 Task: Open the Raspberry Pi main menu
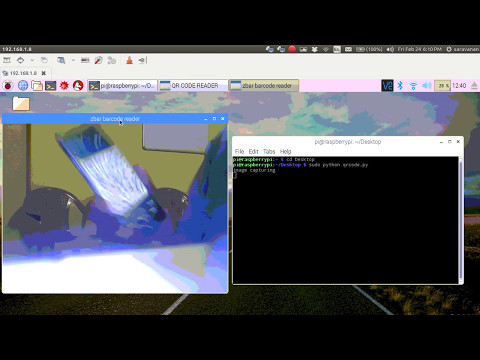point(8,86)
